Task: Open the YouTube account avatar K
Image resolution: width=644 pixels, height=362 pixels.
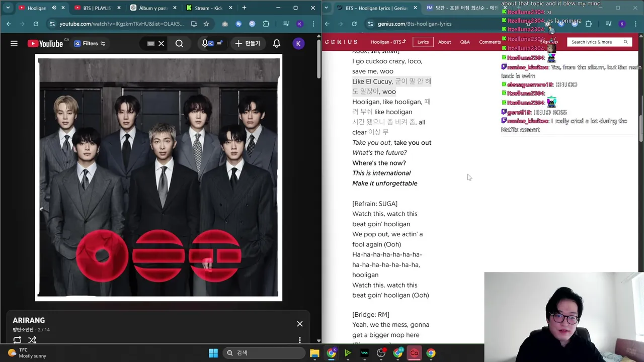Action: [x=298, y=44]
